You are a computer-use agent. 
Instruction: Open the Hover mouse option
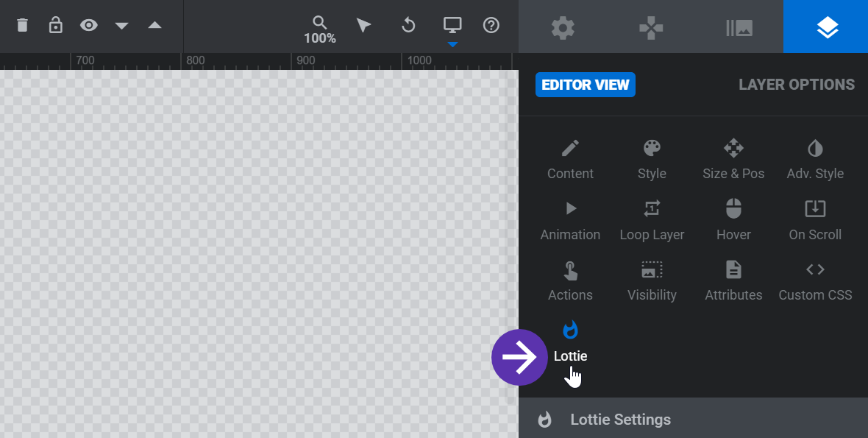pos(733,220)
